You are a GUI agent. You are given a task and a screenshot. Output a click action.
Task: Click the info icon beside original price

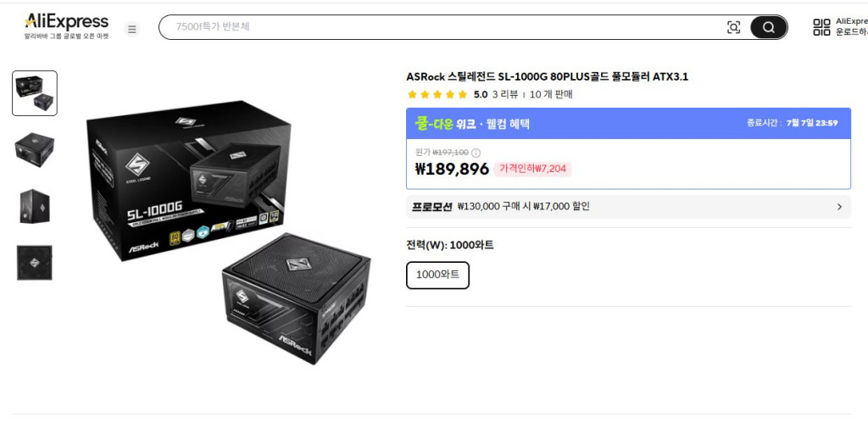476,153
